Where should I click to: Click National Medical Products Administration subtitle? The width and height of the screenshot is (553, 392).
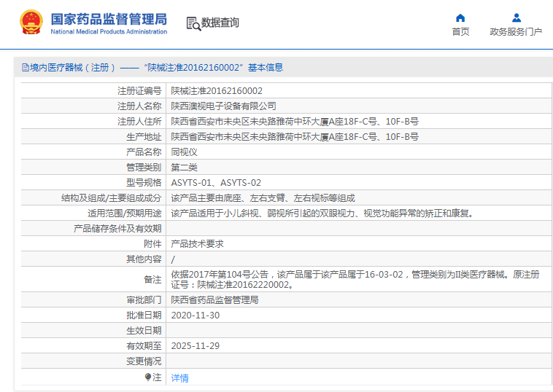coord(109,32)
